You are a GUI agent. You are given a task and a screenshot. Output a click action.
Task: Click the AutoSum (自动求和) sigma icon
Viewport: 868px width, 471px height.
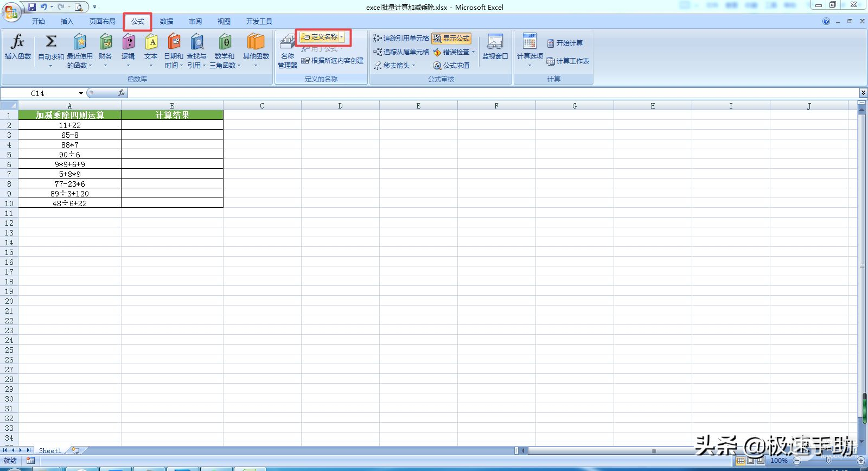coord(51,42)
